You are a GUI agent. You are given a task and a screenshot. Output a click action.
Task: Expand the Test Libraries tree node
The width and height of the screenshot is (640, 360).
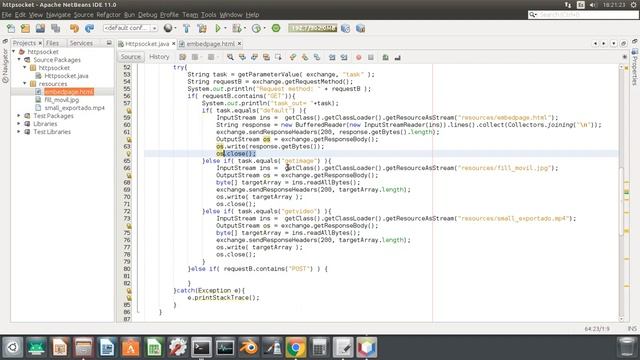pos(19,131)
